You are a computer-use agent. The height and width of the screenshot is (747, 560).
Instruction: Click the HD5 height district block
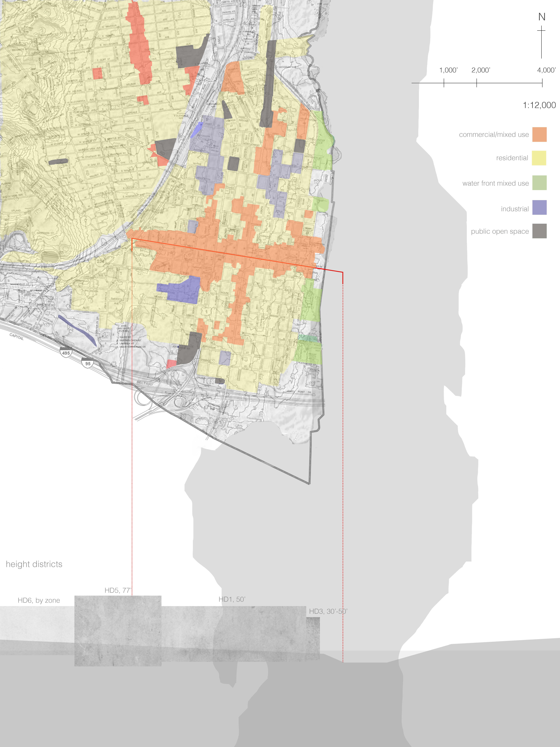[x=118, y=631]
